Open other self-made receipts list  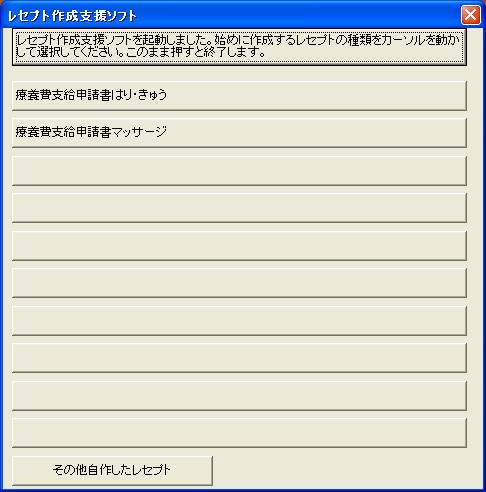pos(112,471)
